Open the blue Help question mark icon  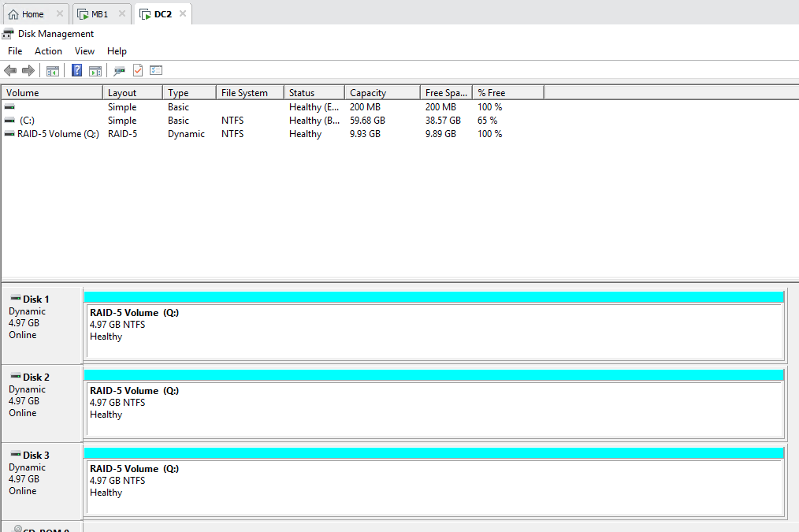(76, 70)
